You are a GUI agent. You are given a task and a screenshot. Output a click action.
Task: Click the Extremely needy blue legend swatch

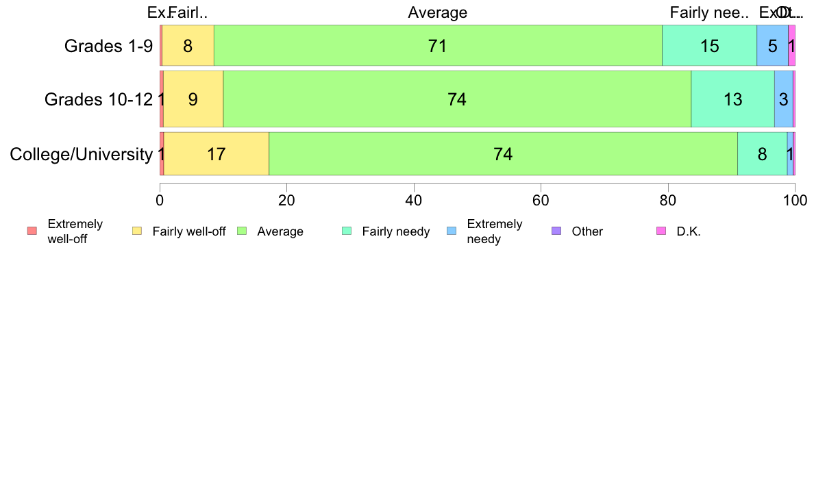(x=452, y=231)
